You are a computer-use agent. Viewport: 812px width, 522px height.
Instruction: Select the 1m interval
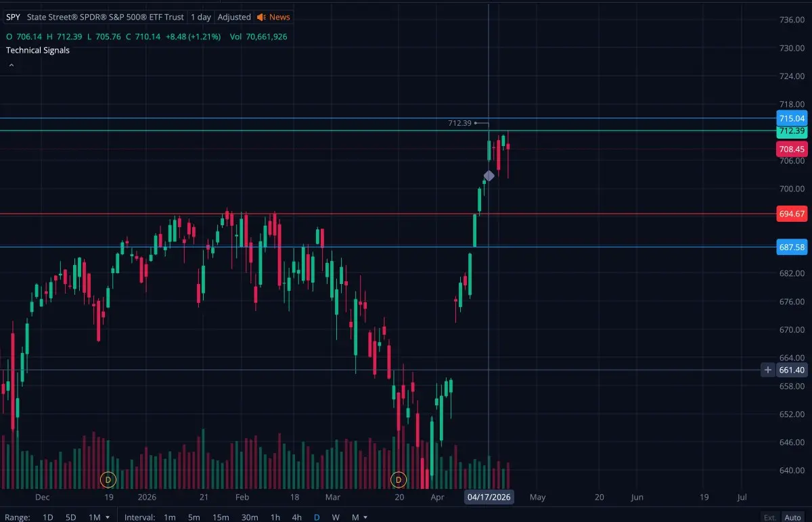[170, 517]
